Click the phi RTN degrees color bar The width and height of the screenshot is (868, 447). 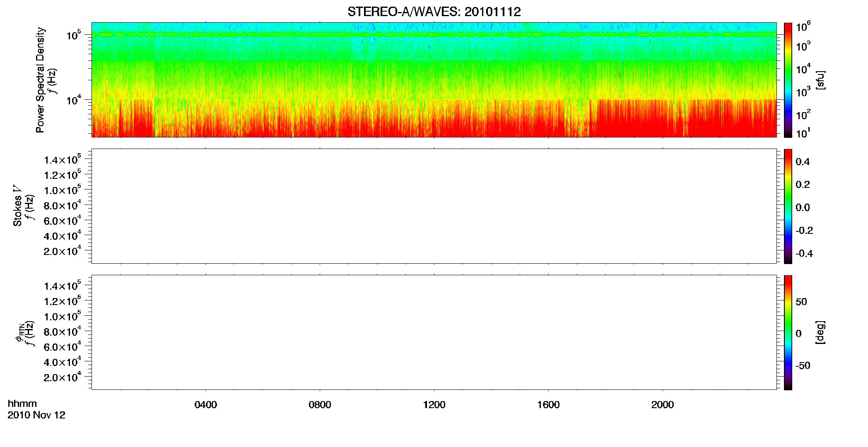788,332
